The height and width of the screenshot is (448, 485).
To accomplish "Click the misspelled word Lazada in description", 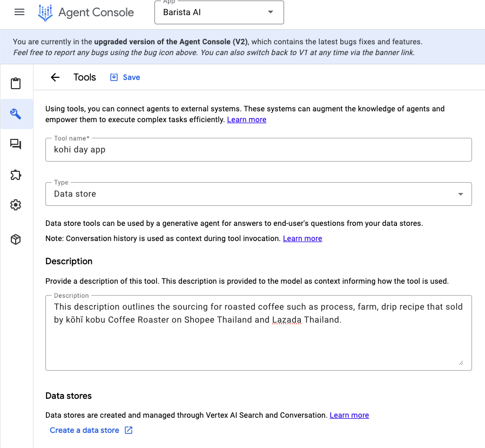I will pos(287,319).
